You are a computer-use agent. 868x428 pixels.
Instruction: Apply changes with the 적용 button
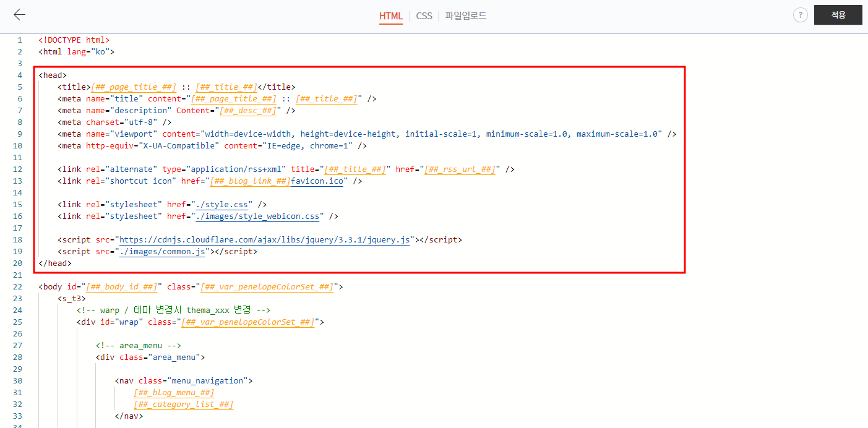(x=838, y=15)
